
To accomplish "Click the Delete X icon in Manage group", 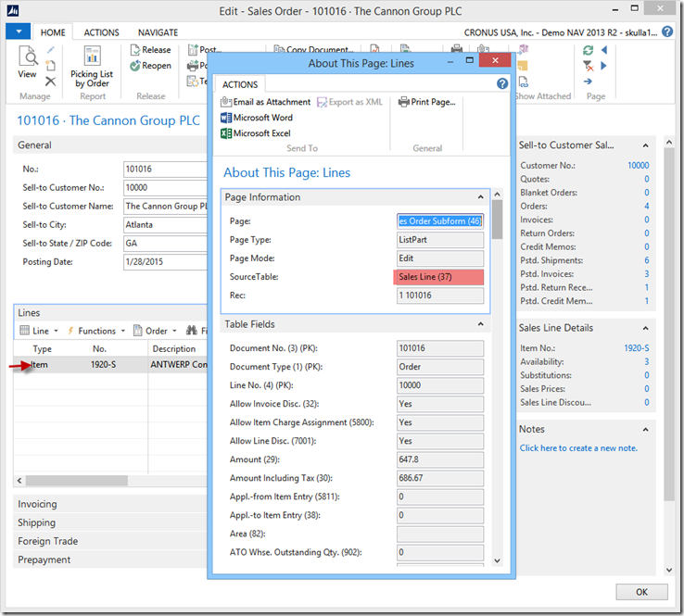I will (x=51, y=82).
